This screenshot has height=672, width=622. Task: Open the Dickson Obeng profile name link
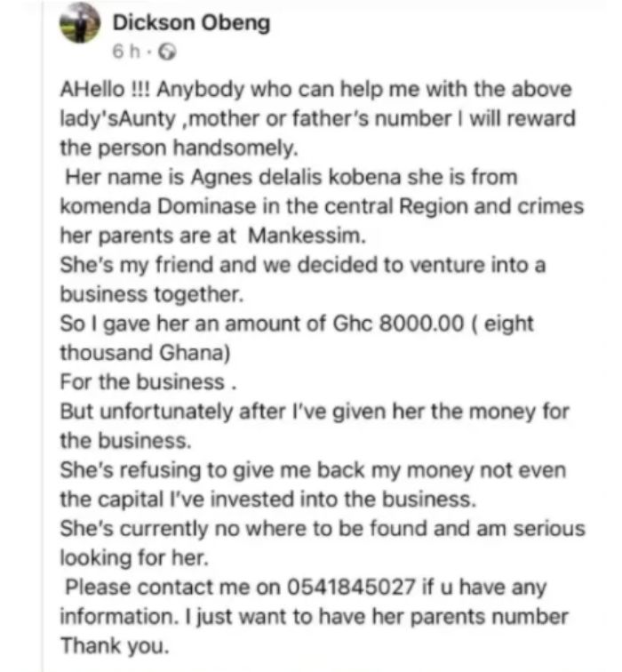tap(191, 22)
